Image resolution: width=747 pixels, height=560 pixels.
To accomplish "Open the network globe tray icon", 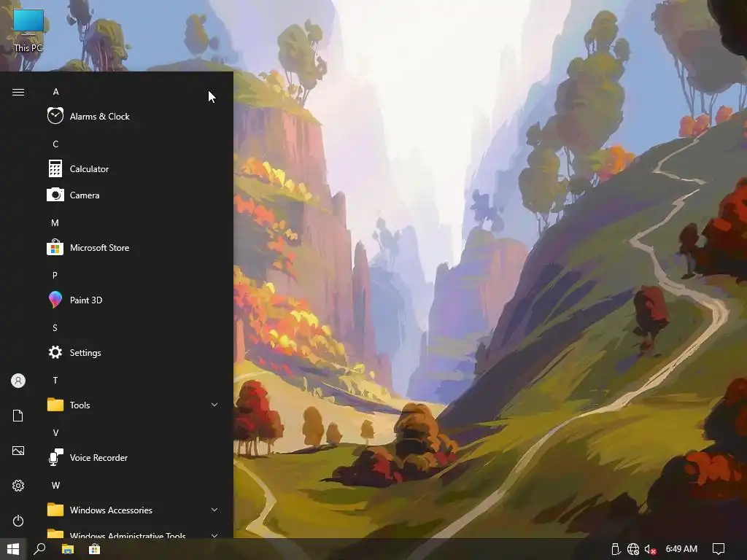I will (632, 549).
